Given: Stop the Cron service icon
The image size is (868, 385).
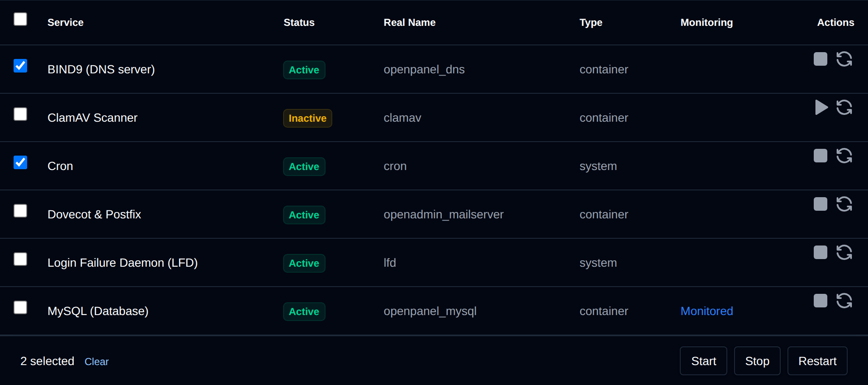Looking at the screenshot, I should click(820, 156).
